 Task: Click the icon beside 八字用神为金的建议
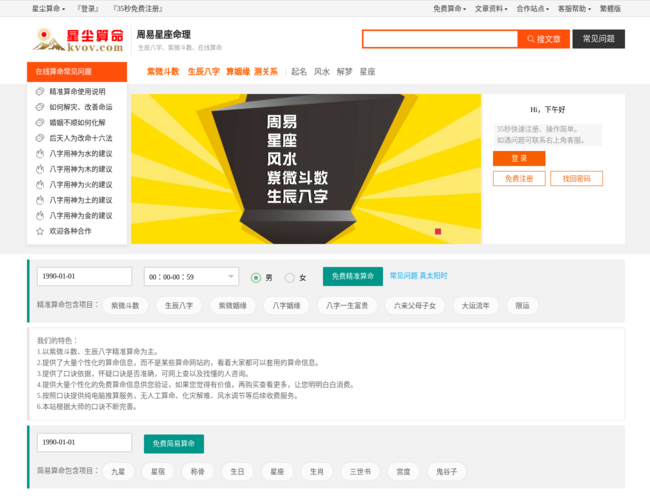tap(40, 215)
